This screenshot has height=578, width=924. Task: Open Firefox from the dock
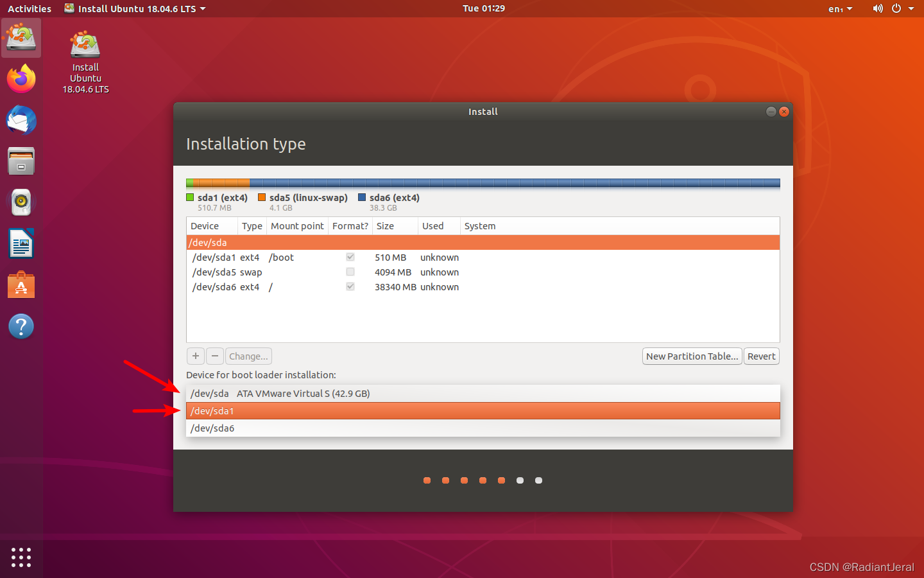(21, 79)
